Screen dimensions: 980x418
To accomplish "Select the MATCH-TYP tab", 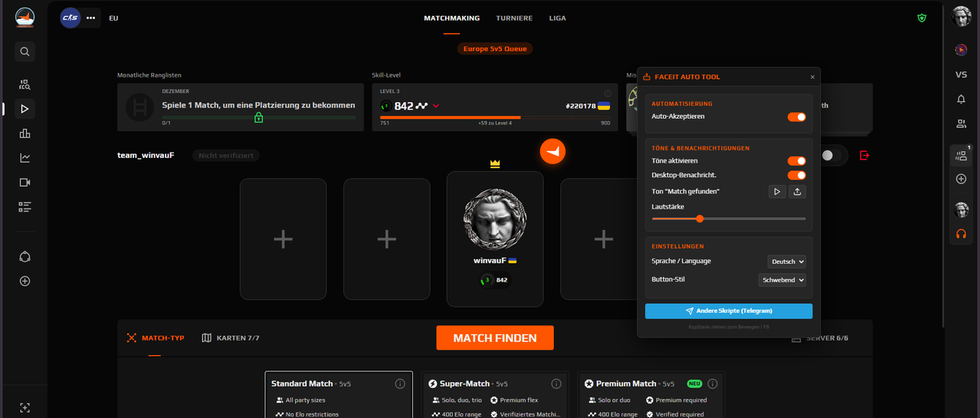I will 156,337.
